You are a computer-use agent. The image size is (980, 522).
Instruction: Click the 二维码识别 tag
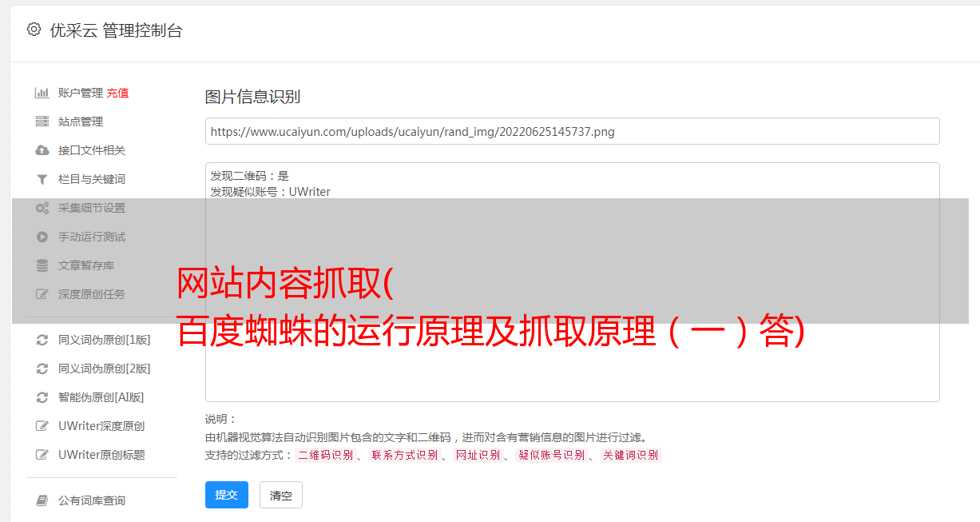[326, 455]
